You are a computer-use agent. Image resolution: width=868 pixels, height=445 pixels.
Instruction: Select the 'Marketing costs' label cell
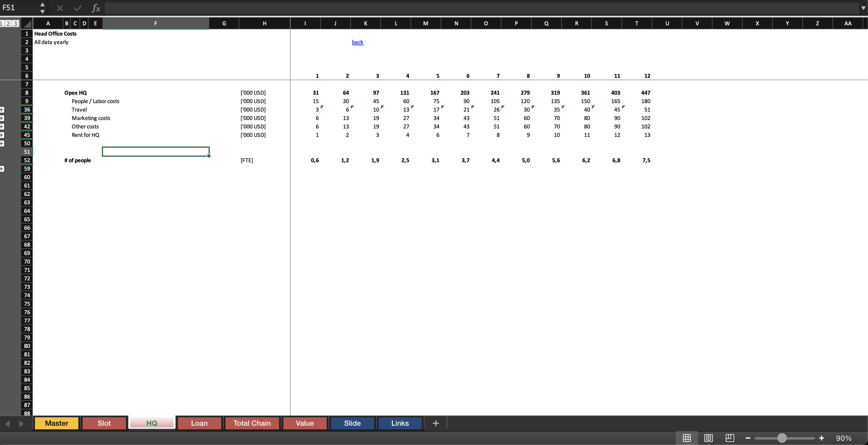pos(91,118)
